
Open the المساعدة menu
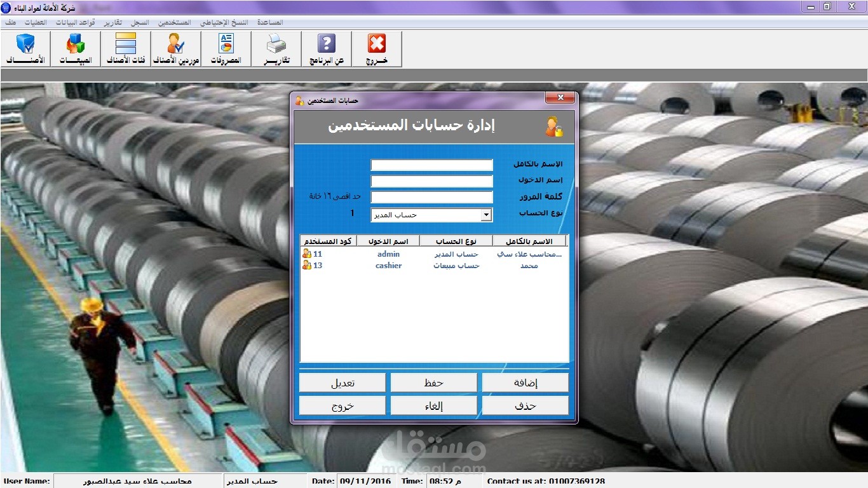point(270,22)
